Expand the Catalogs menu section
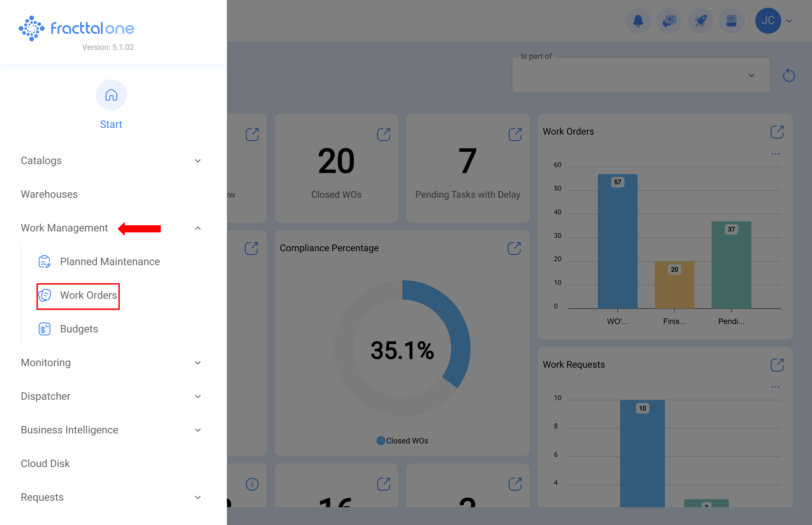This screenshot has height=525, width=812. click(x=198, y=161)
